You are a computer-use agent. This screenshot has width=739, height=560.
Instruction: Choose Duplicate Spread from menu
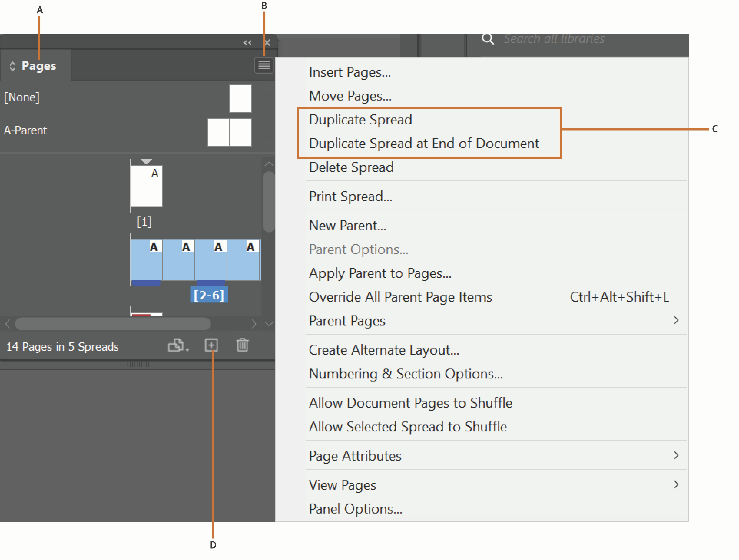[x=360, y=120]
